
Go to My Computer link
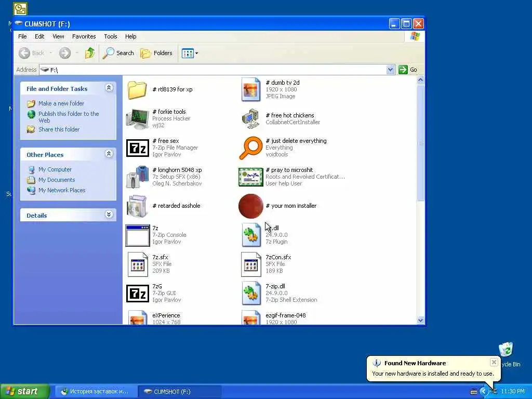pos(55,169)
